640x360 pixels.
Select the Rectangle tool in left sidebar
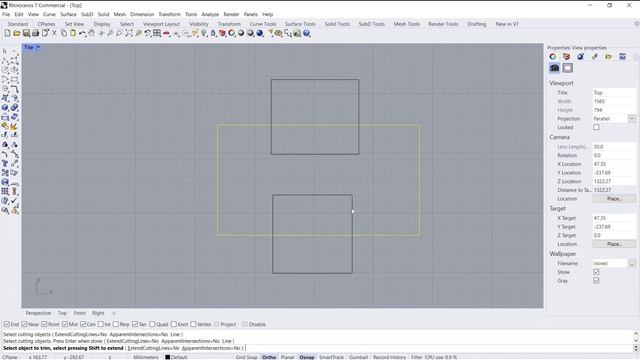point(15,80)
